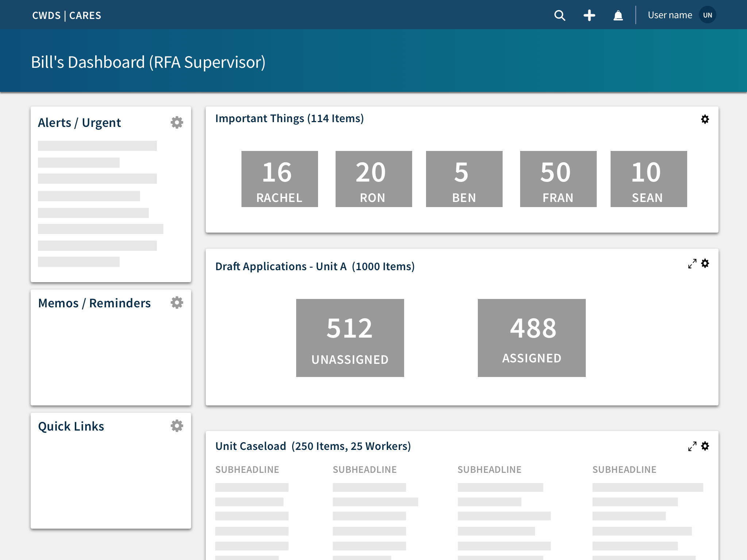747x560 pixels.
Task: Select Fran's 50 items tile
Action: (558, 179)
